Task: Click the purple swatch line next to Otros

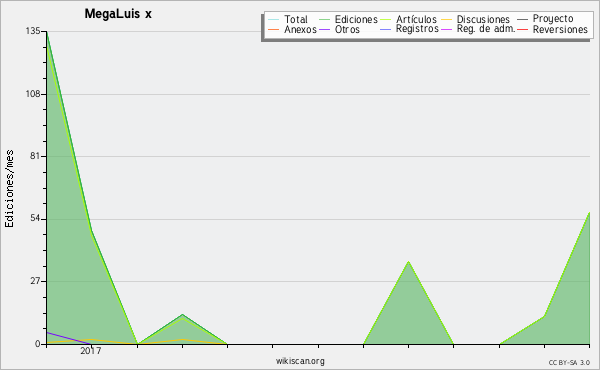Action: pyautogui.click(x=324, y=29)
